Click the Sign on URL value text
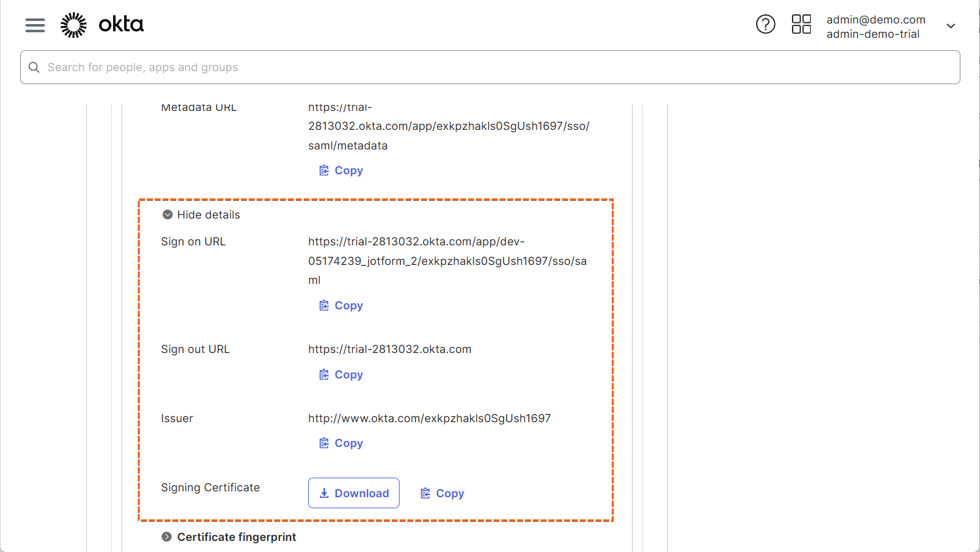980x552 pixels. pyautogui.click(x=448, y=261)
